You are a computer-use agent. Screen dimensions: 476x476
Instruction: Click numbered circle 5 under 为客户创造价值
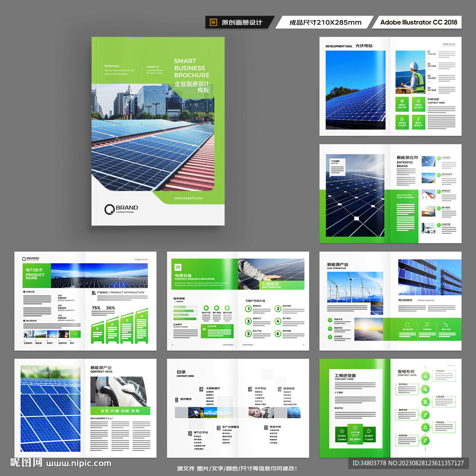[x=248, y=334]
